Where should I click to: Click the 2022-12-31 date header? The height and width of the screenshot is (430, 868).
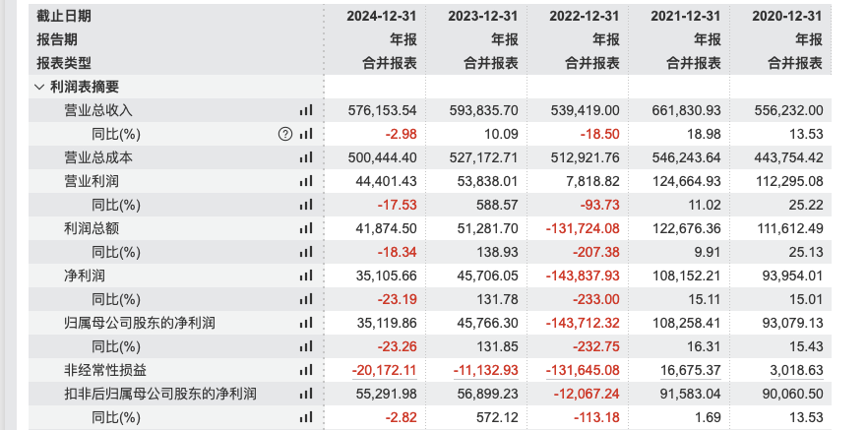click(x=585, y=16)
